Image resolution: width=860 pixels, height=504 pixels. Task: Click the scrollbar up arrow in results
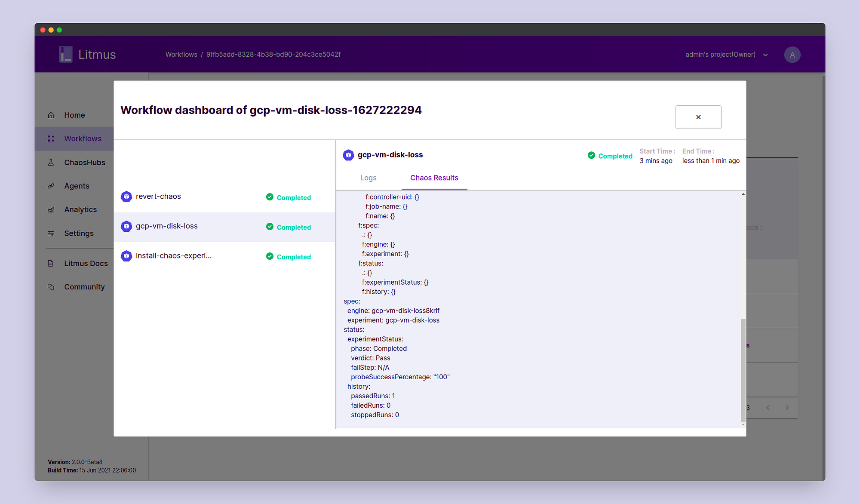tap(743, 194)
